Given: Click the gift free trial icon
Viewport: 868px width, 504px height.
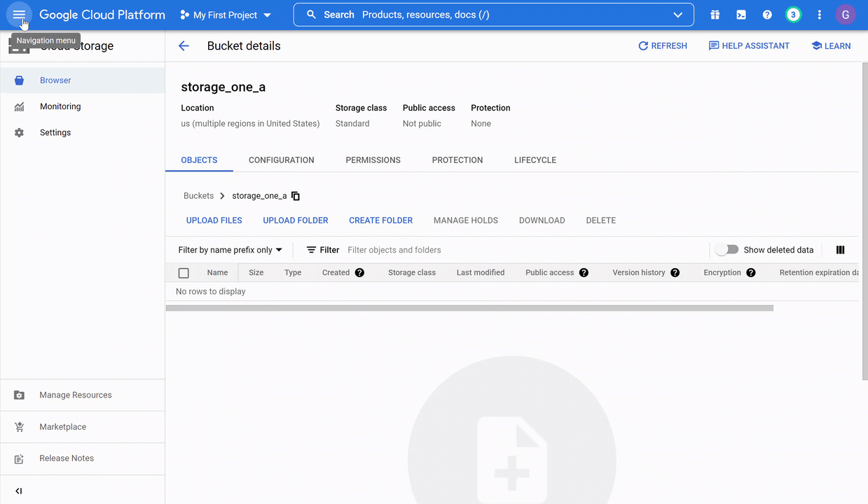Looking at the screenshot, I should coord(715,15).
